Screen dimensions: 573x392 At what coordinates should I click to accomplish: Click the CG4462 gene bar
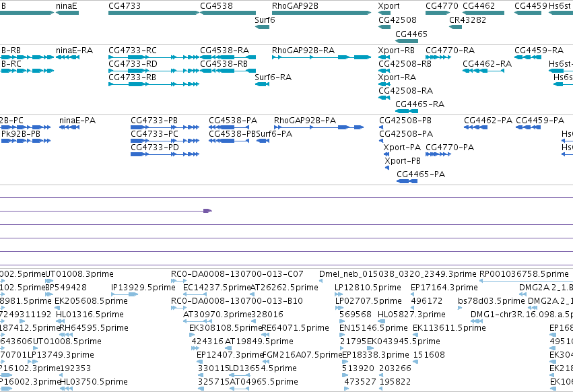(483, 13)
